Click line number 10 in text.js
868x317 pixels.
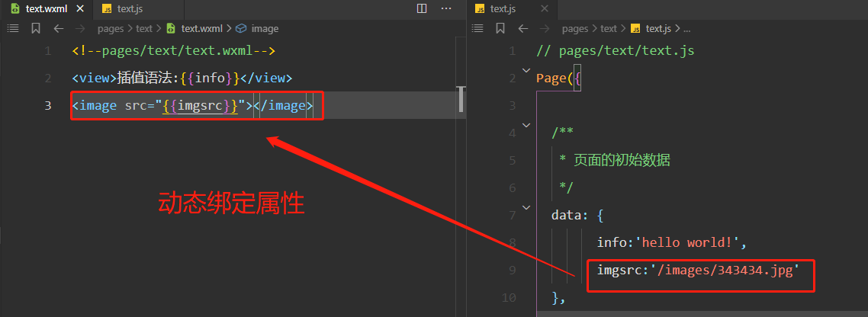coord(508,297)
